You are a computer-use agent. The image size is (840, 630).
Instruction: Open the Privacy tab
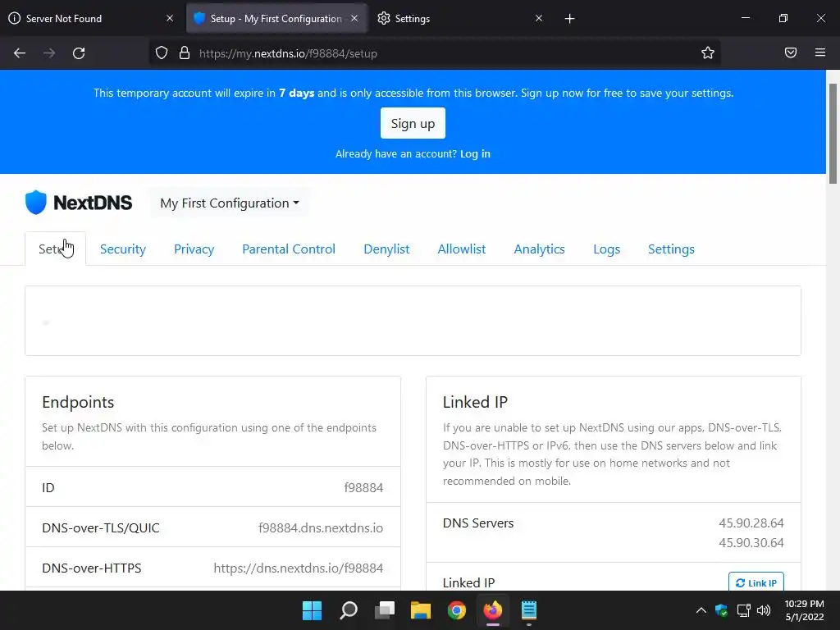pyautogui.click(x=194, y=249)
